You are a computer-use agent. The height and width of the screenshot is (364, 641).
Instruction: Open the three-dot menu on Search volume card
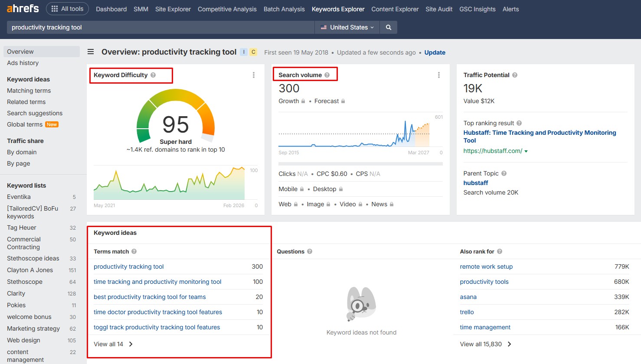(x=439, y=75)
